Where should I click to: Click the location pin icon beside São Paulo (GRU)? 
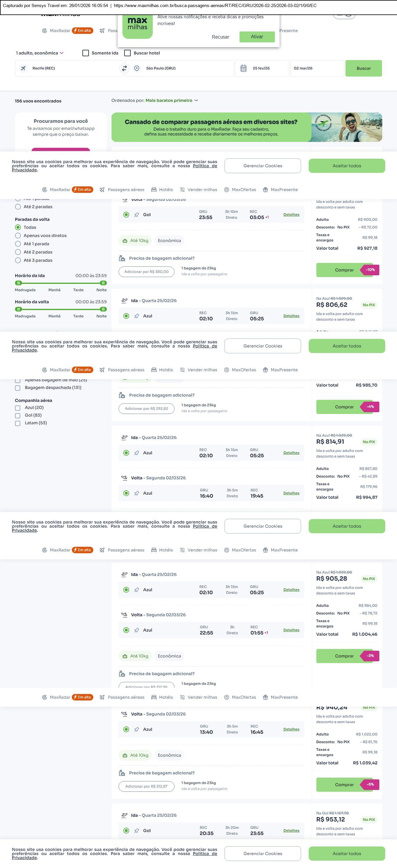tap(137, 68)
